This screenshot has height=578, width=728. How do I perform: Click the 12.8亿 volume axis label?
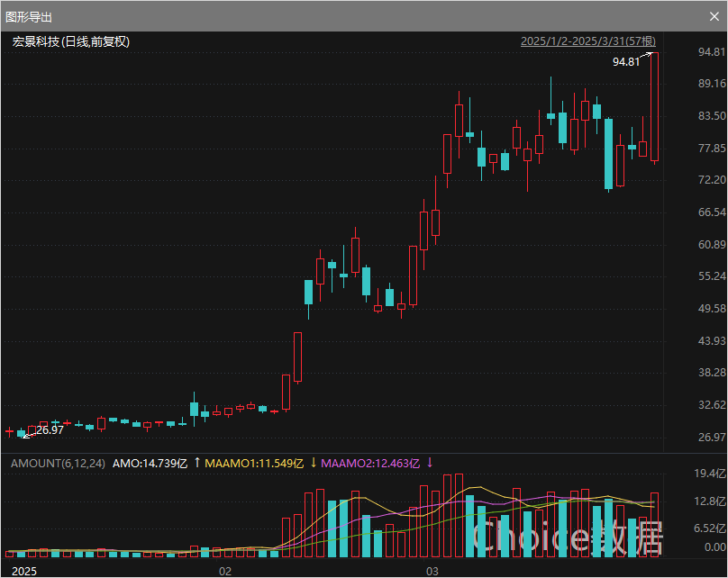710,501
